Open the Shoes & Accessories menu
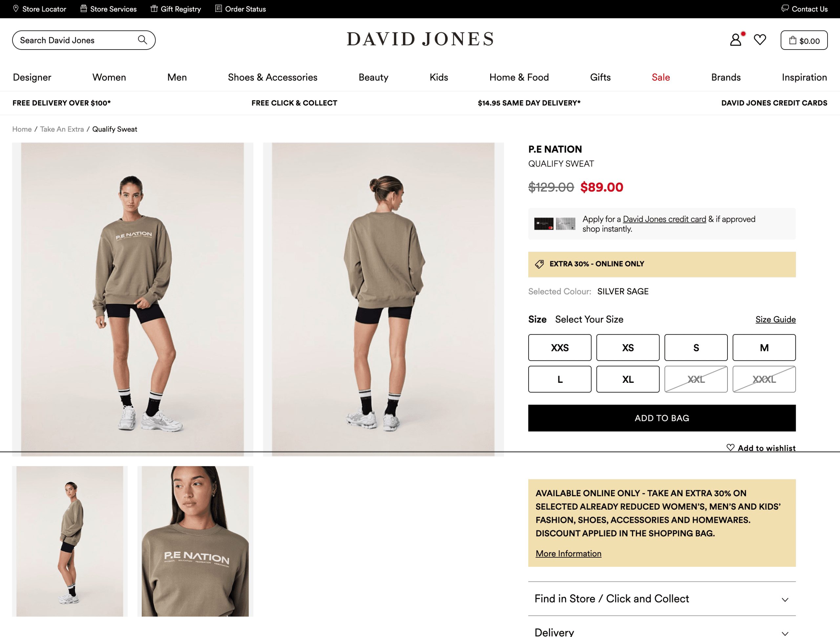Screen dimensions: 840x637 (x=272, y=77)
